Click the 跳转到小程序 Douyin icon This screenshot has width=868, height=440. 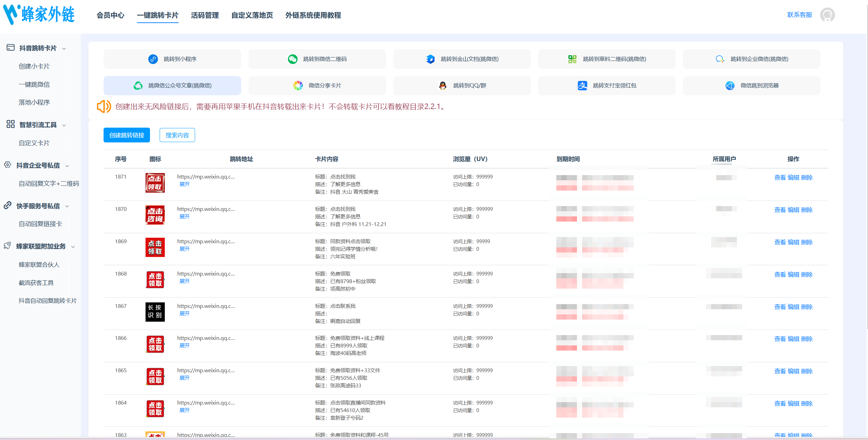pyautogui.click(x=153, y=59)
